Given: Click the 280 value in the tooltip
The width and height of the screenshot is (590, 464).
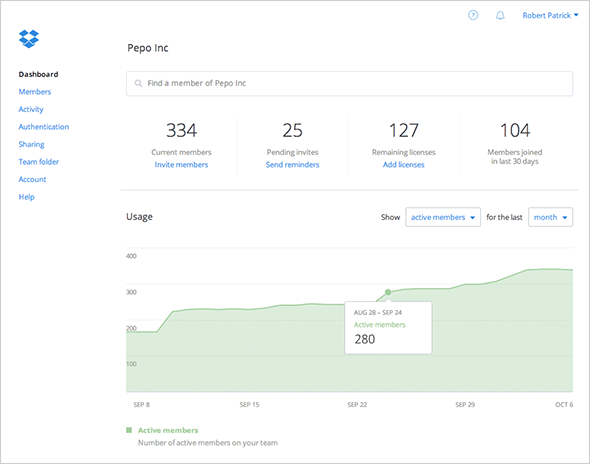Looking at the screenshot, I should [365, 339].
